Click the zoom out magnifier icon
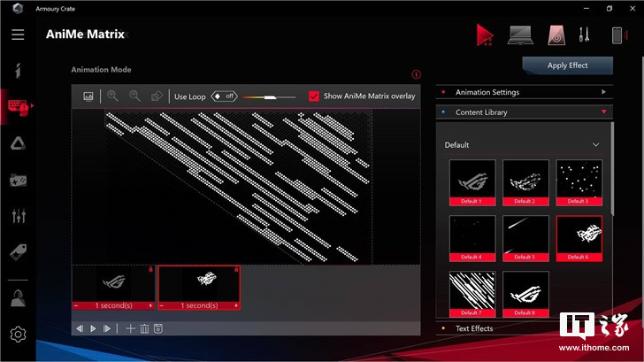This screenshot has width=644, height=362. pyautogui.click(x=134, y=96)
